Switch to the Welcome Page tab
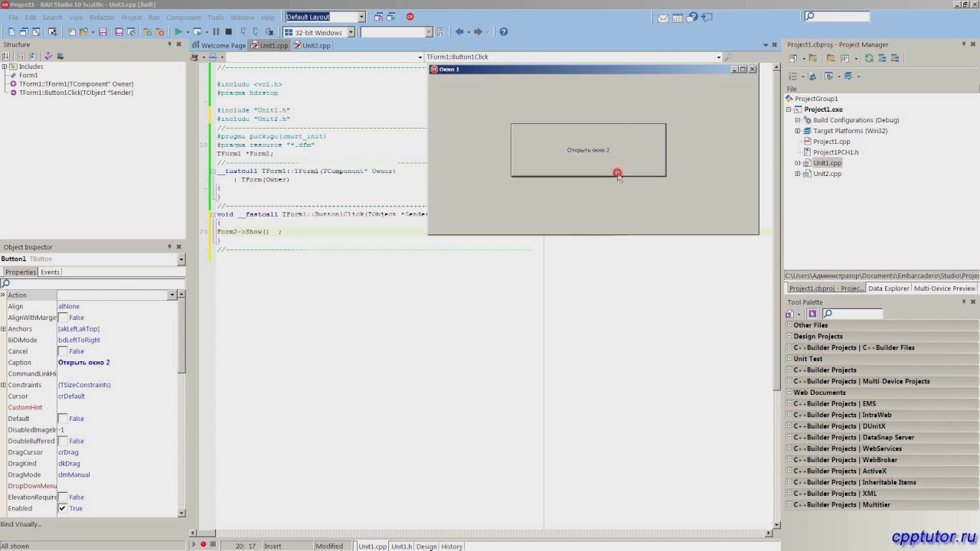 220,45
